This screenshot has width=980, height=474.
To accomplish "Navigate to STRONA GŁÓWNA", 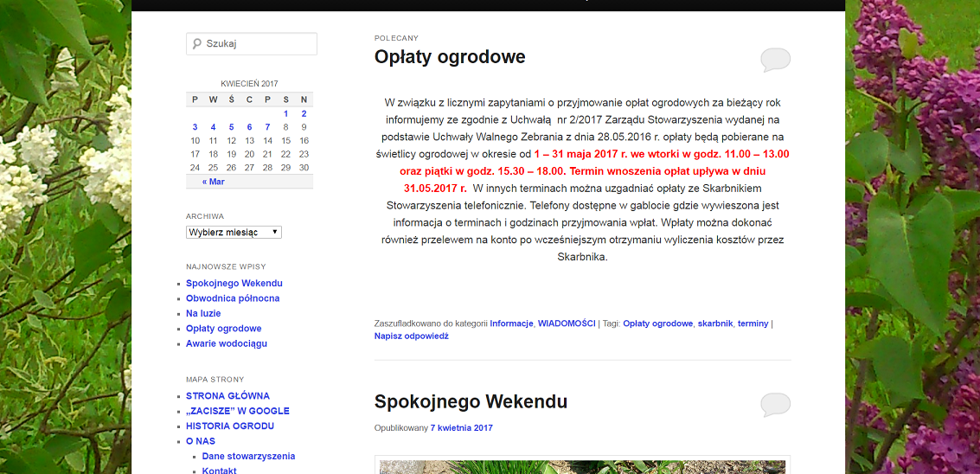I will click(227, 396).
